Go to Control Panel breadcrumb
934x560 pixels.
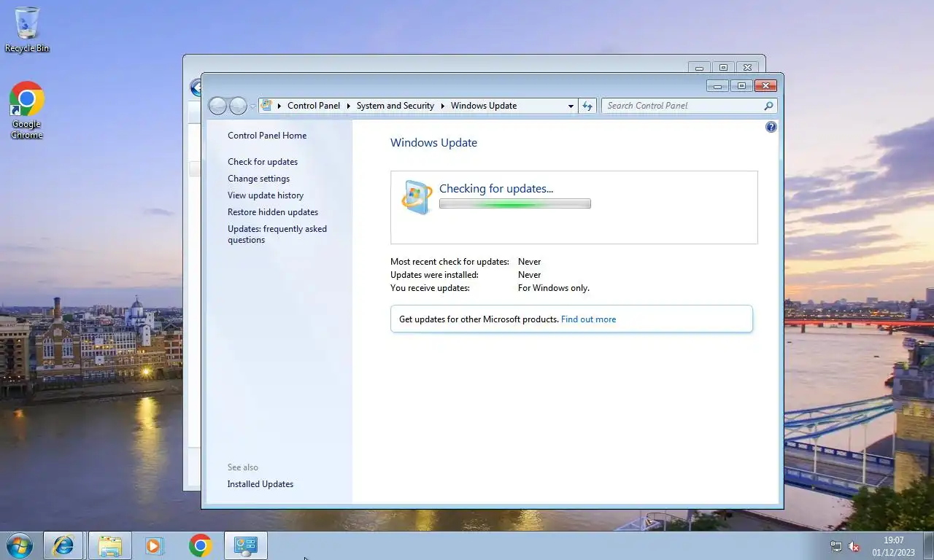314,106
